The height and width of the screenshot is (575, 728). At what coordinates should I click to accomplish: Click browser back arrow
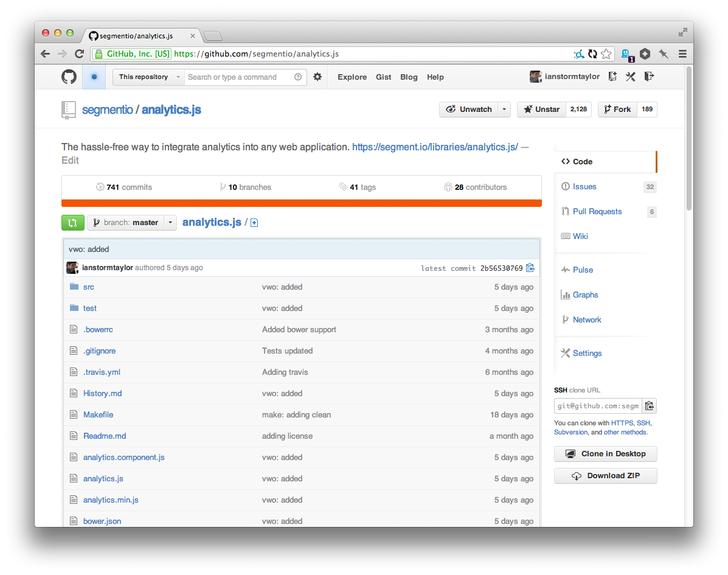pyautogui.click(x=46, y=54)
